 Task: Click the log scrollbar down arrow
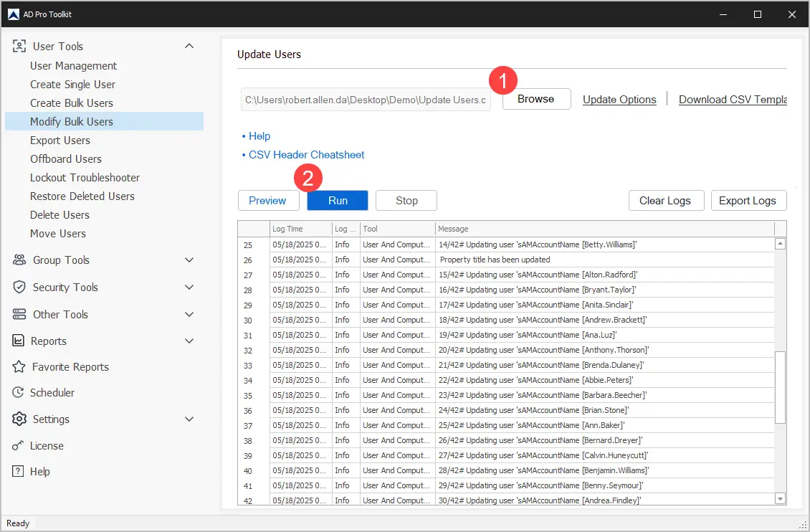click(781, 498)
